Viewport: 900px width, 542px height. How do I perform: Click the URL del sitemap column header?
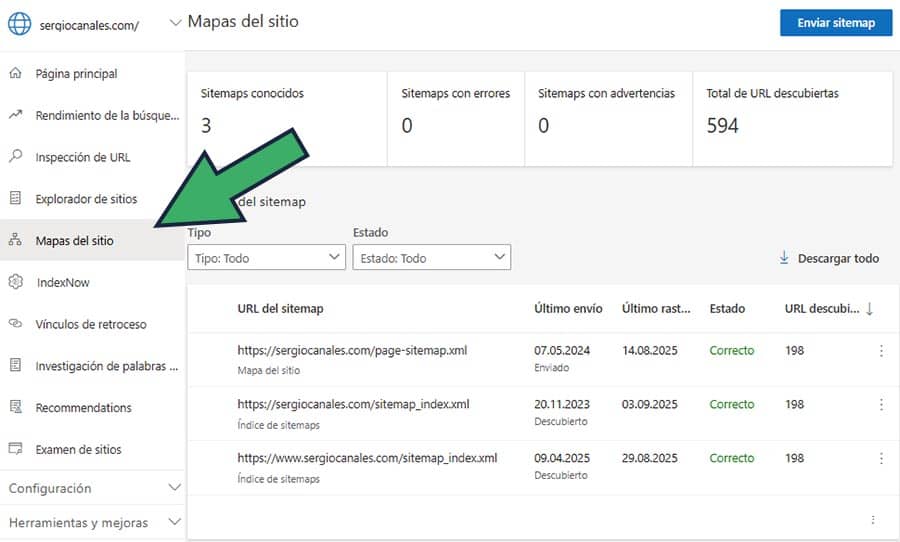[280, 308]
